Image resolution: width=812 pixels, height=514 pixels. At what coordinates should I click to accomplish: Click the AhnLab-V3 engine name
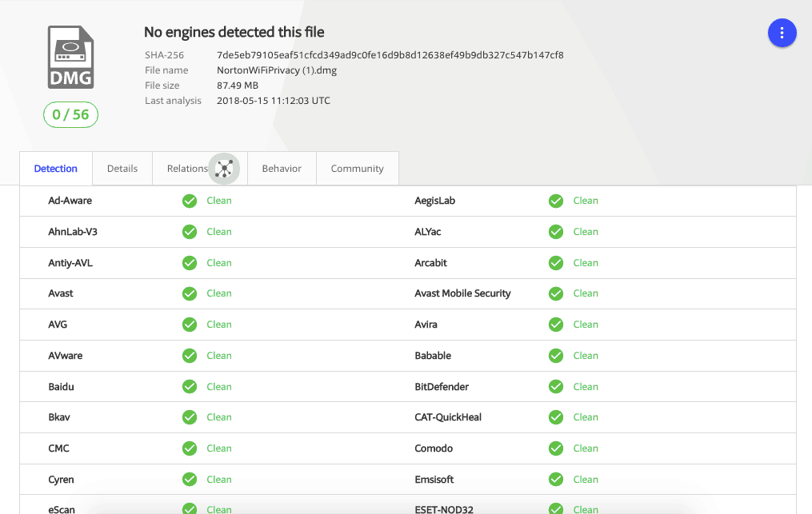click(x=73, y=232)
